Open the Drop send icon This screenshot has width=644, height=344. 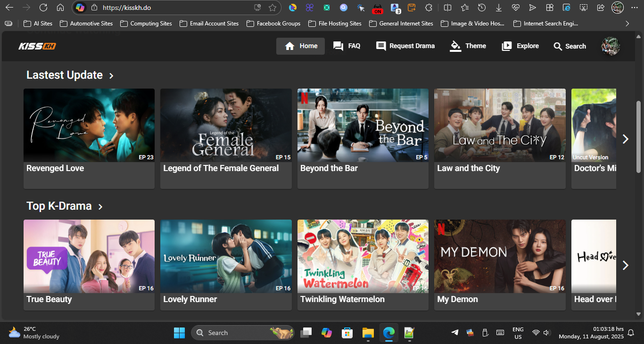533,8
